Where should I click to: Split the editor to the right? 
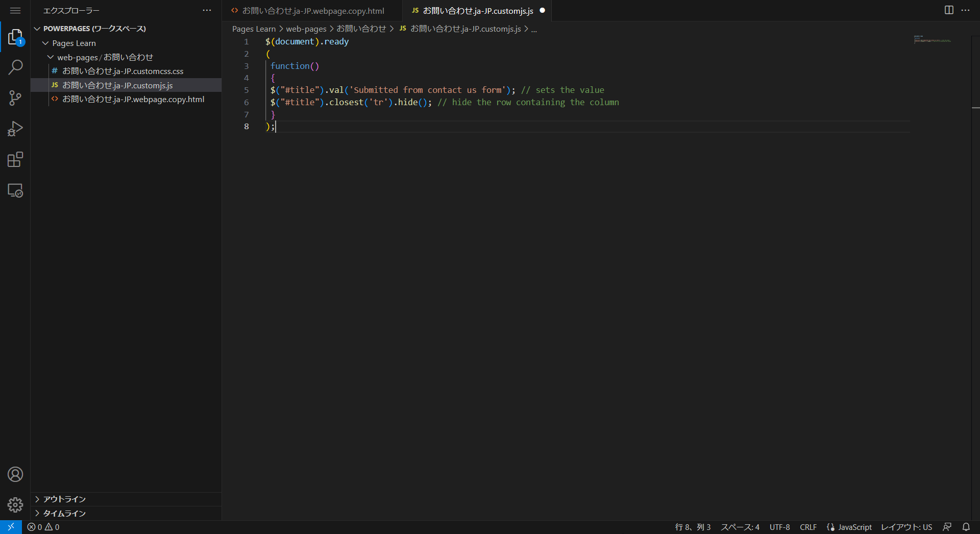(949, 10)
